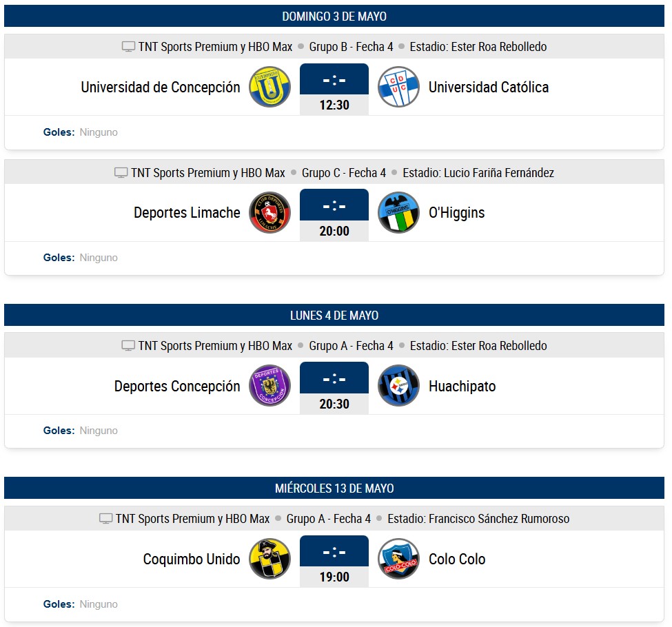Select the Domingo 3 de Mayo header

pos(334,16)
